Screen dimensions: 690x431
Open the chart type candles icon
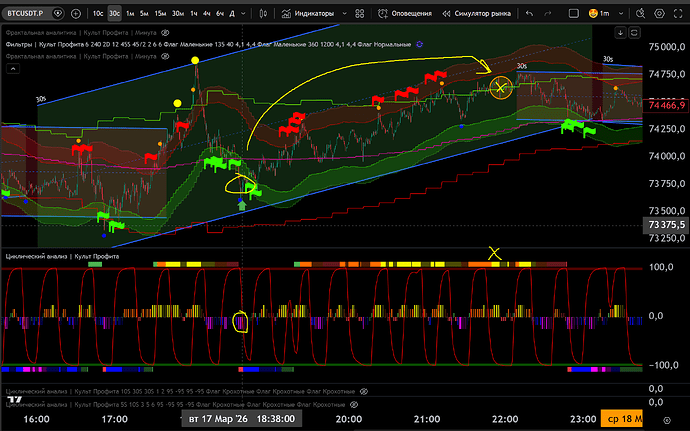point(264,14)
